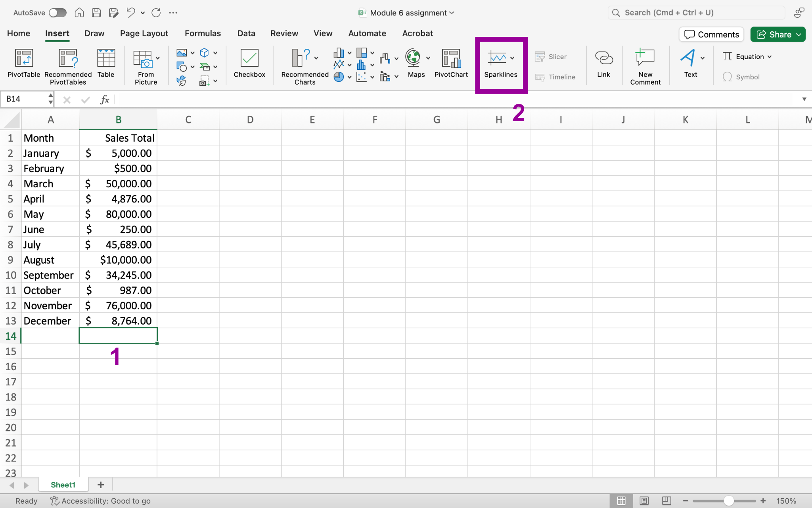This screenshot has height=508, width=812.
Task: Switch to the Draw tab
Action: coord(94,33)
